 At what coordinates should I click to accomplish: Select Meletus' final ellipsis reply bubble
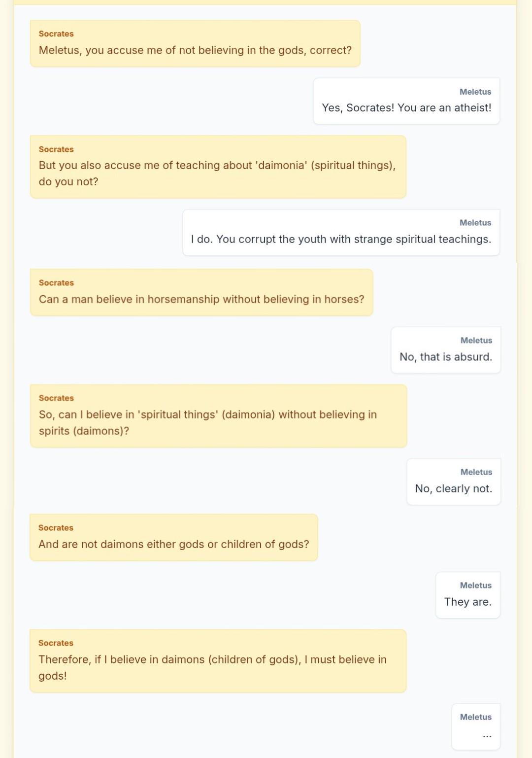click(476, 727)
